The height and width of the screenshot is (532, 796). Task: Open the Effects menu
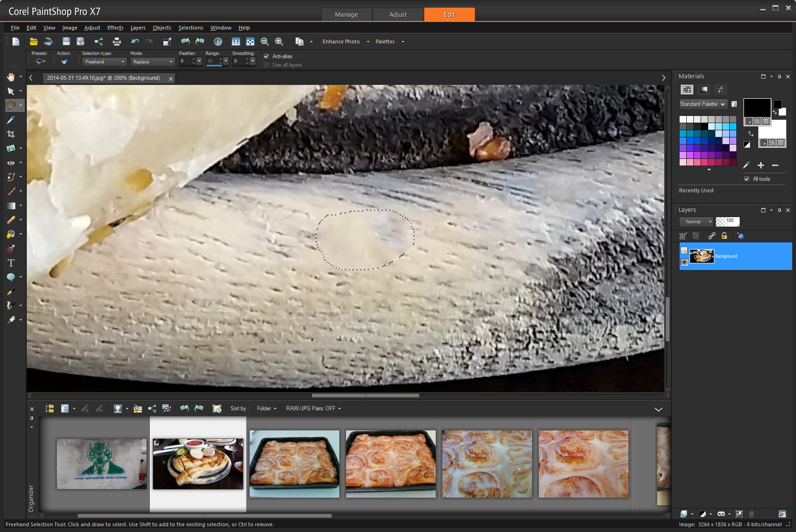115,28
